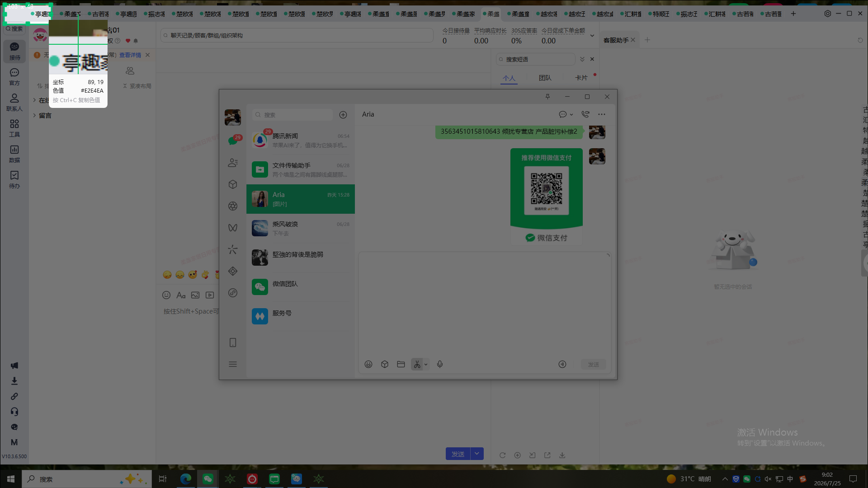Open the arrow beside the blue 发送 button
The height and width of the screenshot is (488, 868).
click(477, 454)
